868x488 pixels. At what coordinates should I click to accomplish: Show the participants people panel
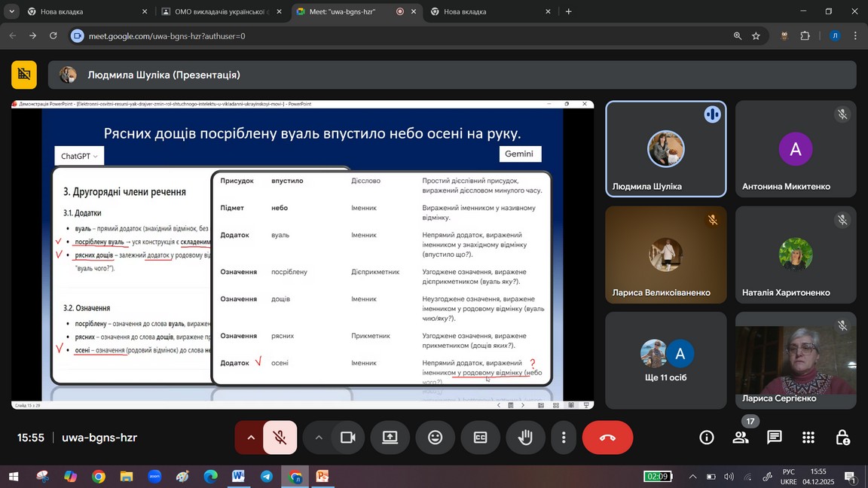pyautogui.click(x=740, y=438)
